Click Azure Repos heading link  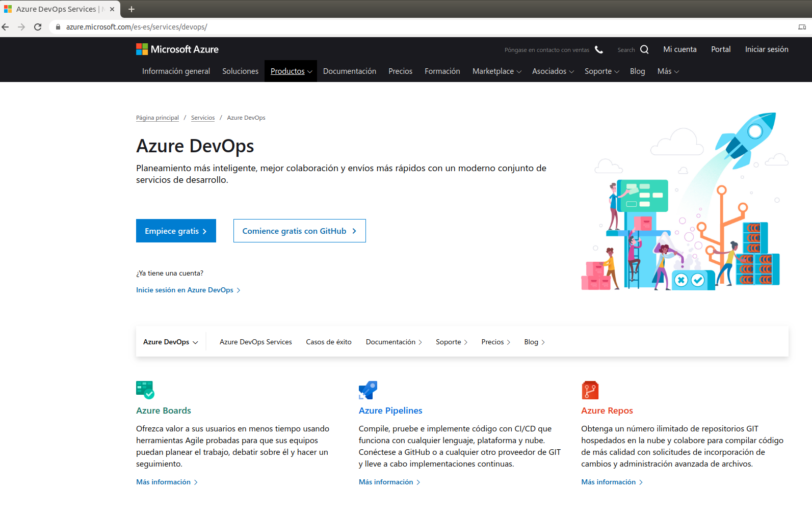607,411
